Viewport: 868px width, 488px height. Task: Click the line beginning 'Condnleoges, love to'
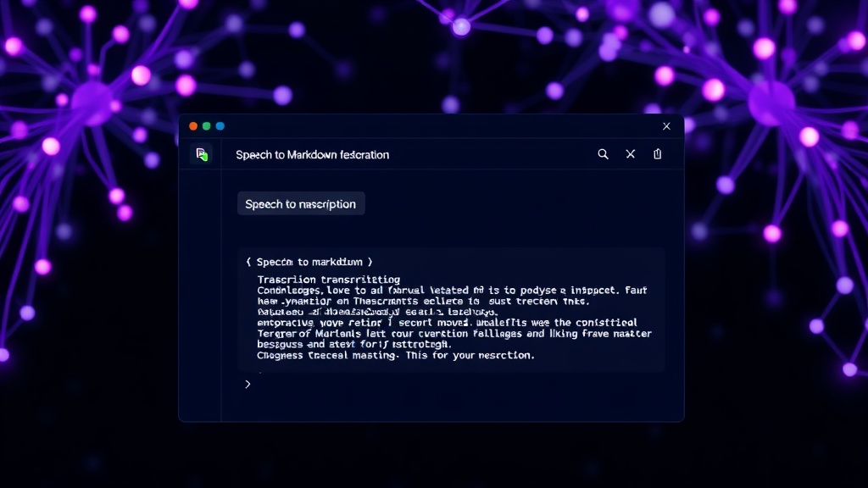click(452, 290)
